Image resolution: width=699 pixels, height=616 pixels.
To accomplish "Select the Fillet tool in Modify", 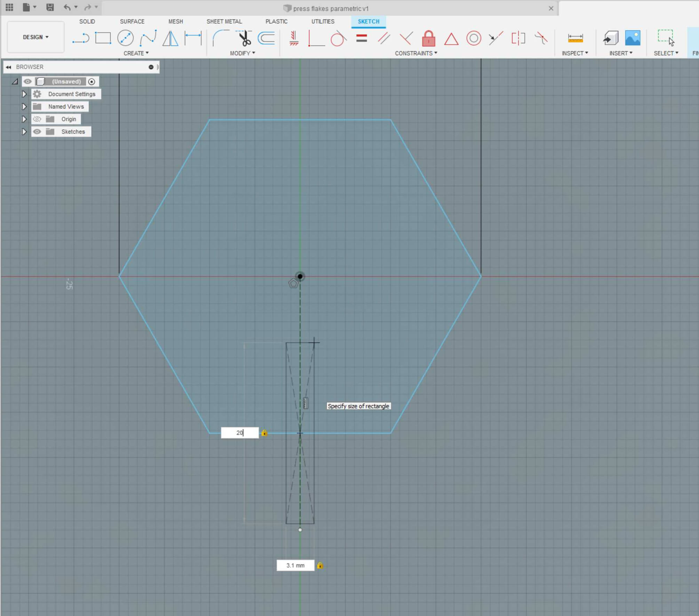I will click(221, 38).
